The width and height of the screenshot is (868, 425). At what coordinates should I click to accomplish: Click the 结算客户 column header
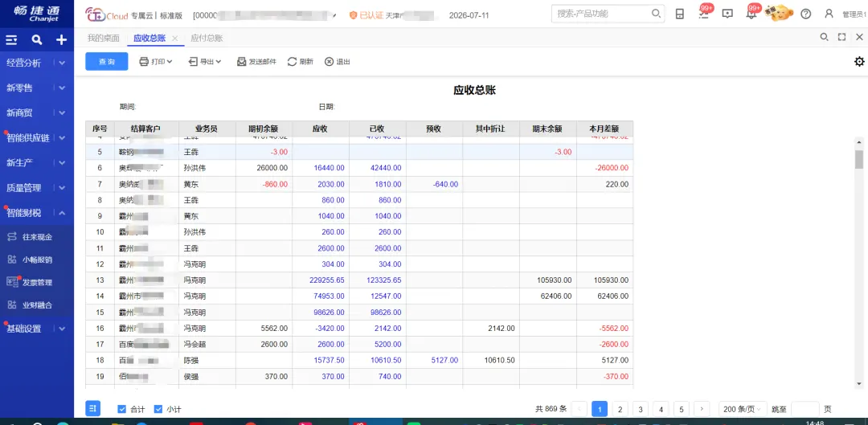point(145,129)
